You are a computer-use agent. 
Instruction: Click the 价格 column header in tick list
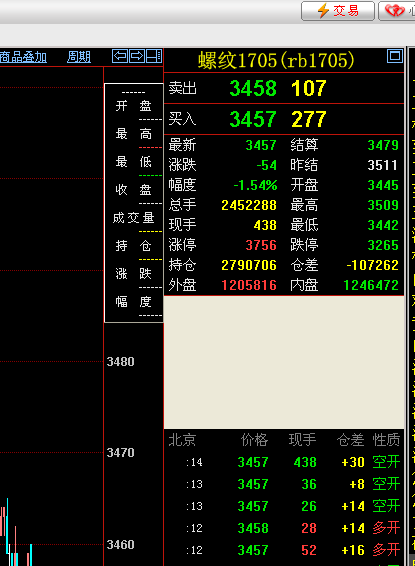coord(254,440)
